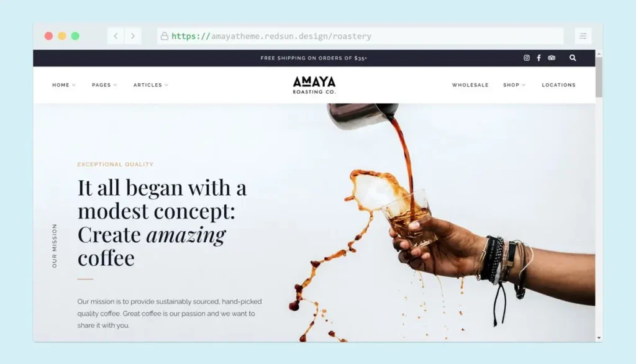636x364 pixels.
Task: Click the free shipping announcement banner
Action: click(314, 58)
